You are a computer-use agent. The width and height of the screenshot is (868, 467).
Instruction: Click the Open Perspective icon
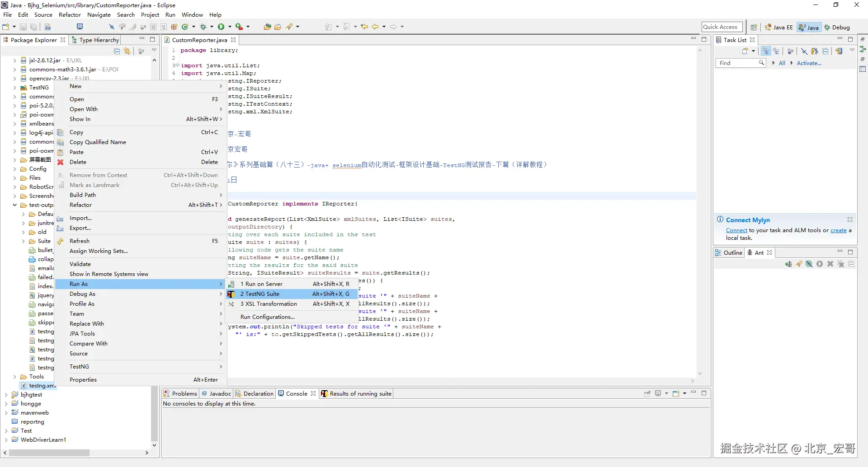(x=754, y=28)
